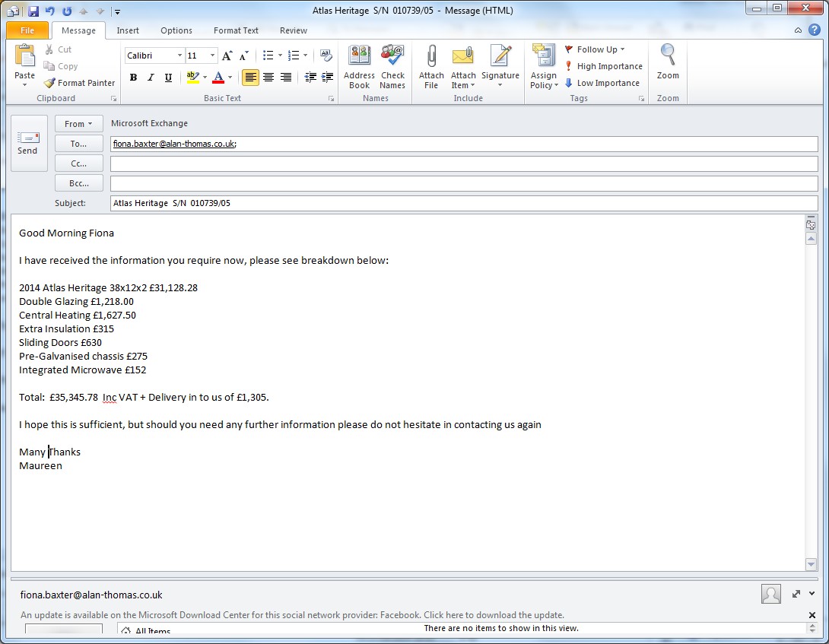Toggle Italic formatting
Screen dimensions: 829x644
tap(151, 78)
